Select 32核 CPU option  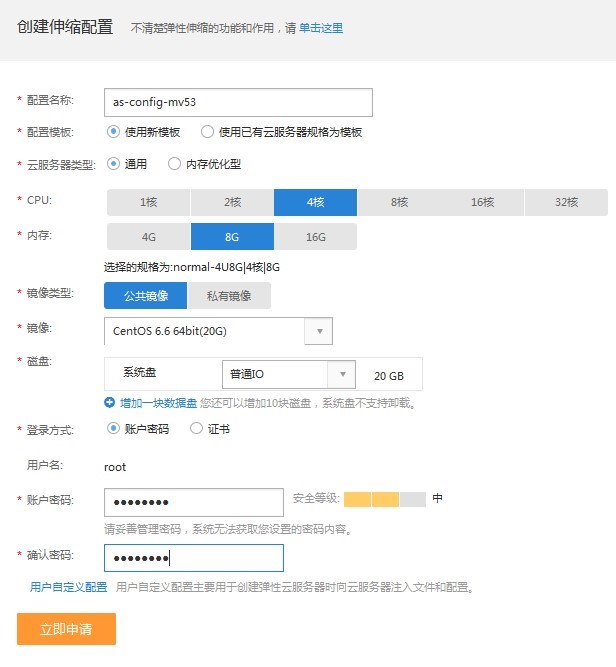[x=566, y=202]
